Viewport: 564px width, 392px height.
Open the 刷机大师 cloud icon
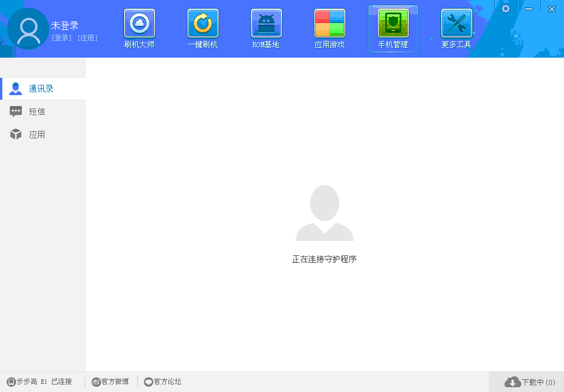[139, 24]
